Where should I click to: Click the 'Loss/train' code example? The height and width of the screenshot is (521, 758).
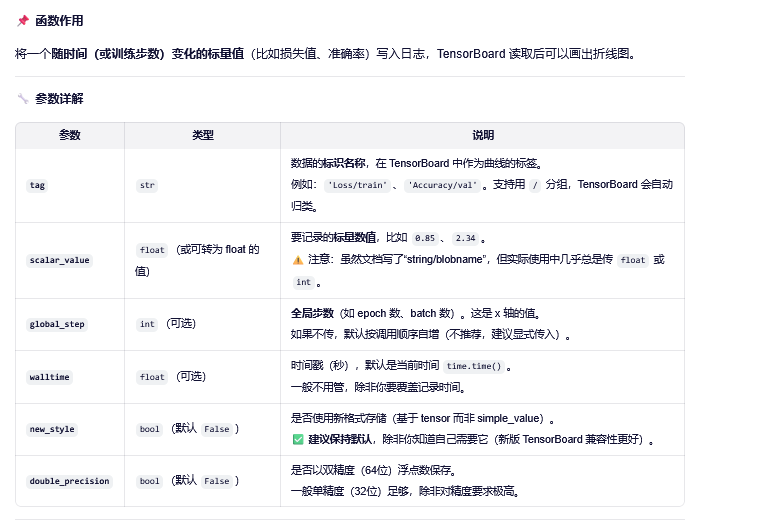357,185
